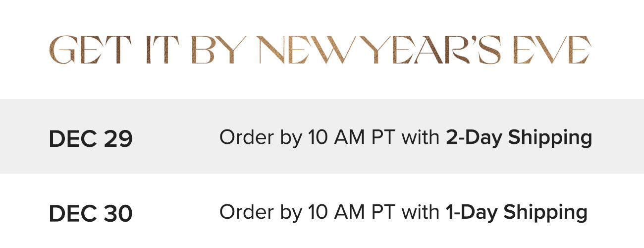Click the word "with" in the DEC 30 row
This screenshot has height=248, width=644.
click(421, 212)
